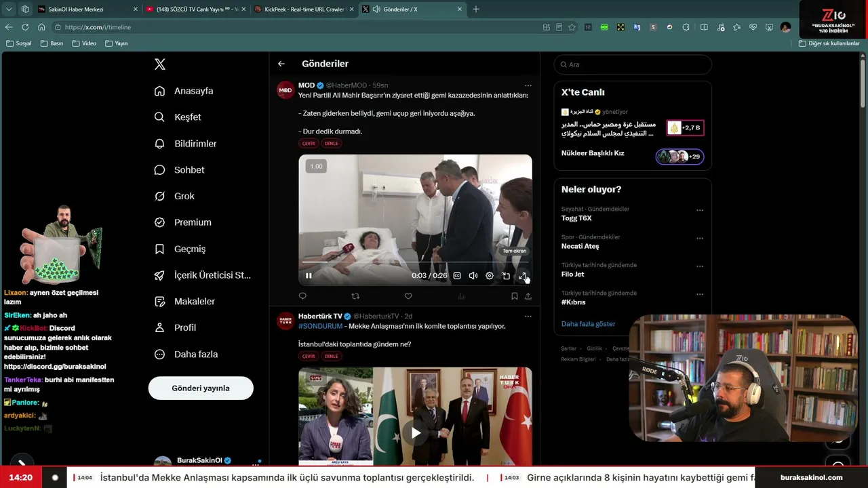This screenshot has height=488, width=868.
Task: Open the #SONDURUM hashtag link
Action: (x=320, y=326)
